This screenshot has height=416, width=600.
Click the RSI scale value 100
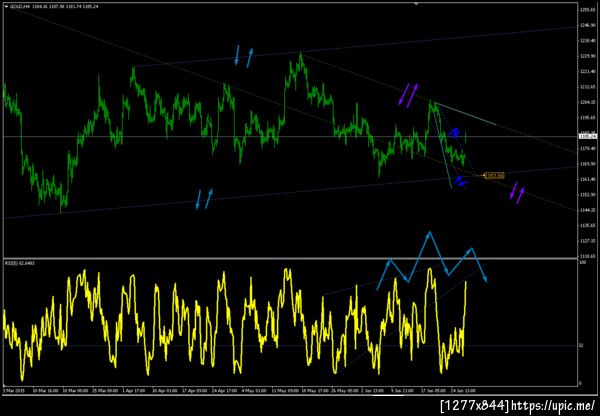[584, 263]
